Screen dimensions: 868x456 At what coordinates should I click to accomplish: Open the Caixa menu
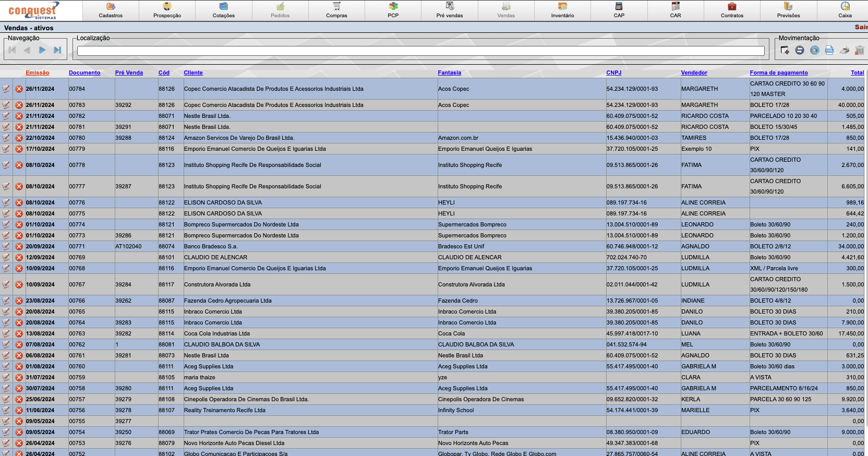[845, 10]
